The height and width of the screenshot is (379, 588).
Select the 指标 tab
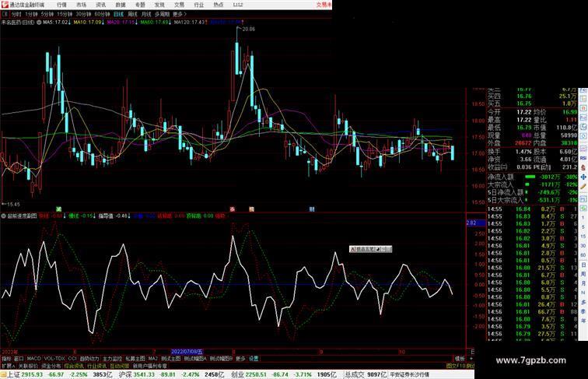tap(6, 359)
